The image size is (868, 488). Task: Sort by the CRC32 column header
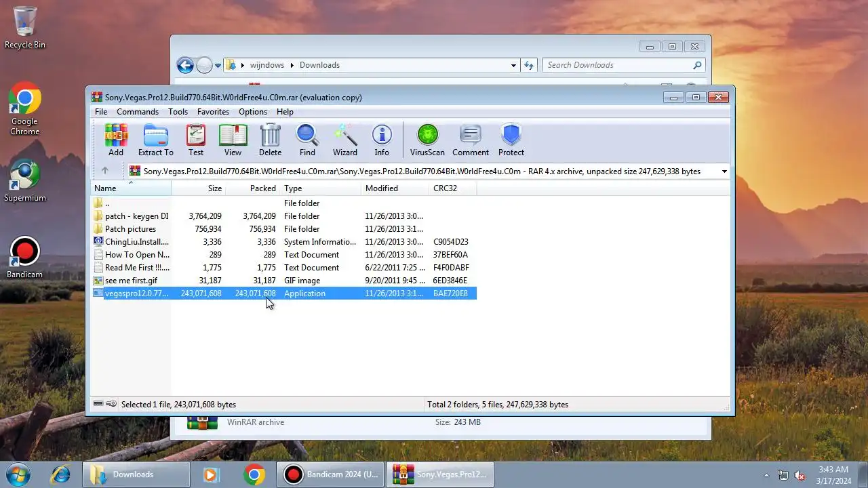click(x=452, y=188)
